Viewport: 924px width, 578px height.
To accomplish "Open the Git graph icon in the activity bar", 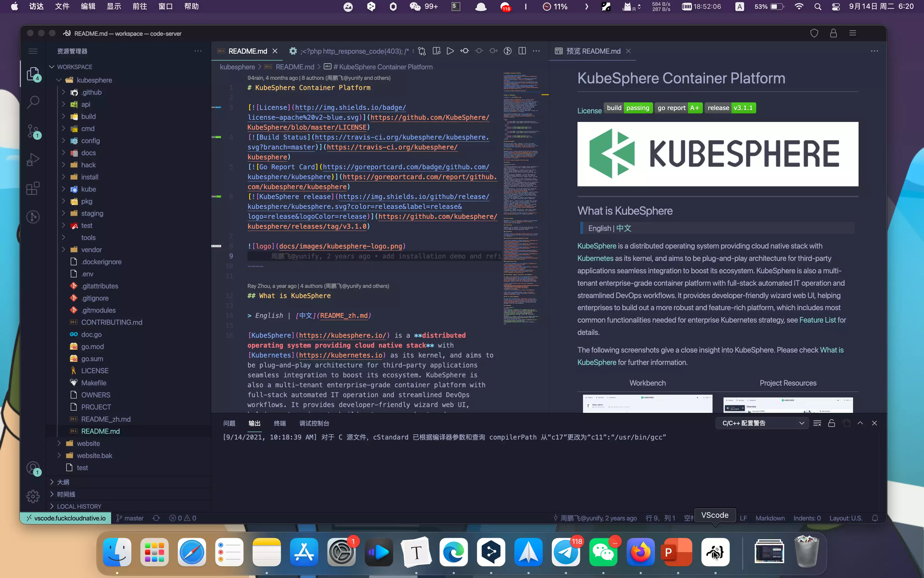I will 33,217.
